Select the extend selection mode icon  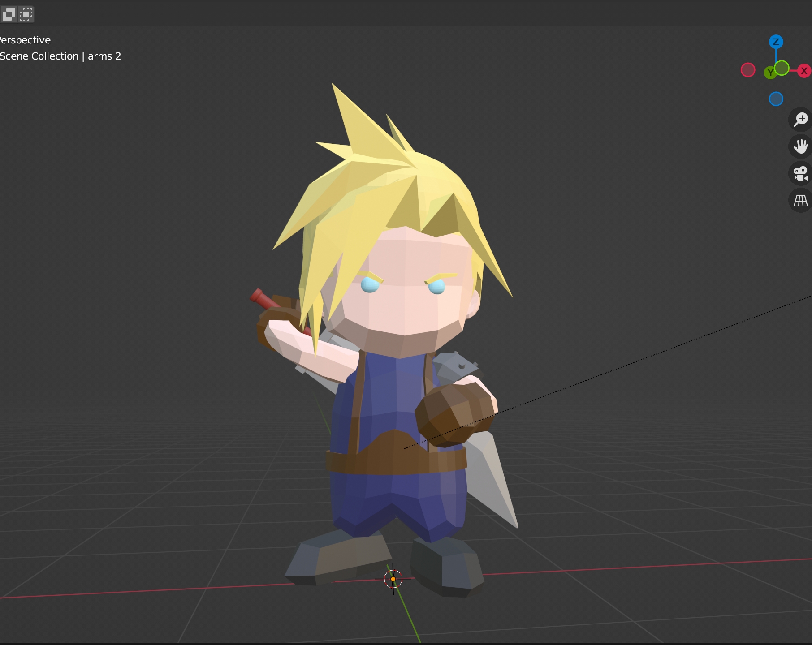26,14
